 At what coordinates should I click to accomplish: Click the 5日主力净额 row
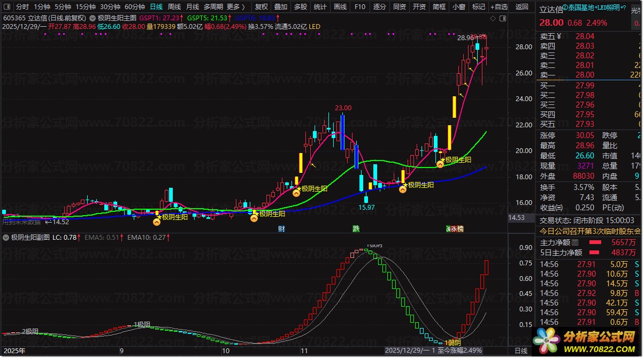[x=589, y=253]
